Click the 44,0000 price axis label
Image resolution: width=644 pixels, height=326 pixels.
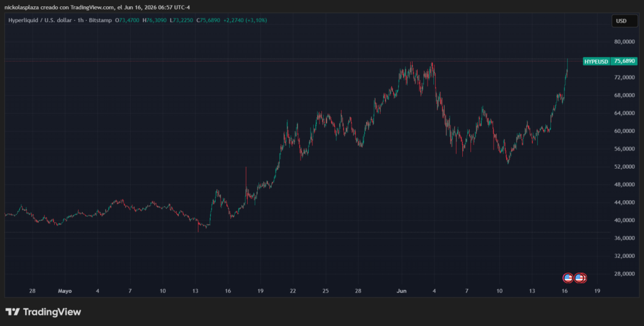625,202
